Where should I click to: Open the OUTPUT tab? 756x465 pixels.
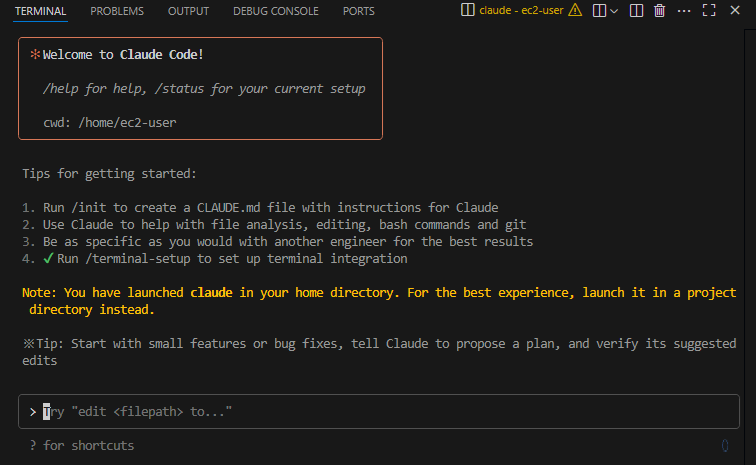(x=188, y=11)
